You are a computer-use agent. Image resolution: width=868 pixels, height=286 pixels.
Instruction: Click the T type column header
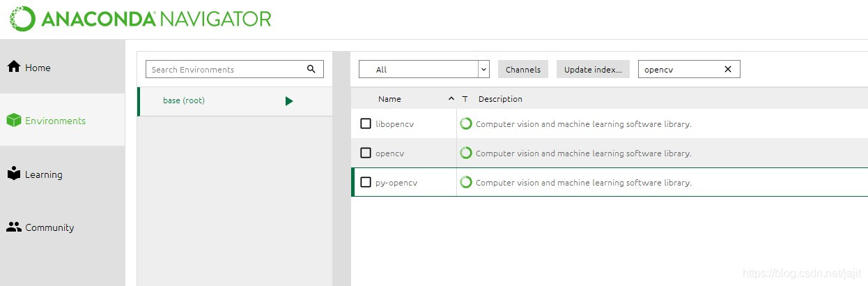(x=465, y=99)
